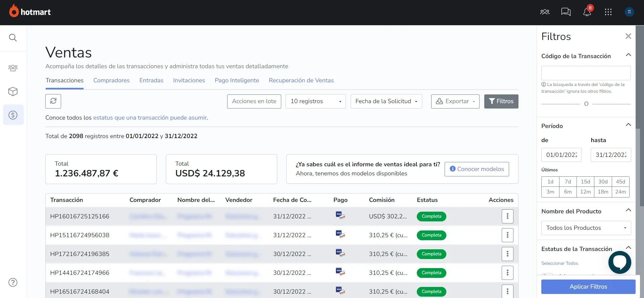Collapse the Período filter section
The width and height of the screenshot is (644, 298).
(628, 125)
